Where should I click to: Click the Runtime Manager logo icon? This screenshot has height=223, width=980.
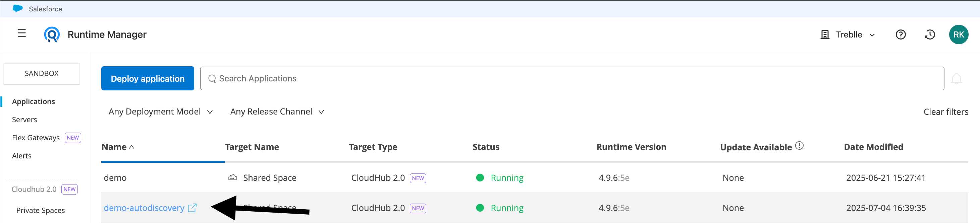(x=52, y=34)
